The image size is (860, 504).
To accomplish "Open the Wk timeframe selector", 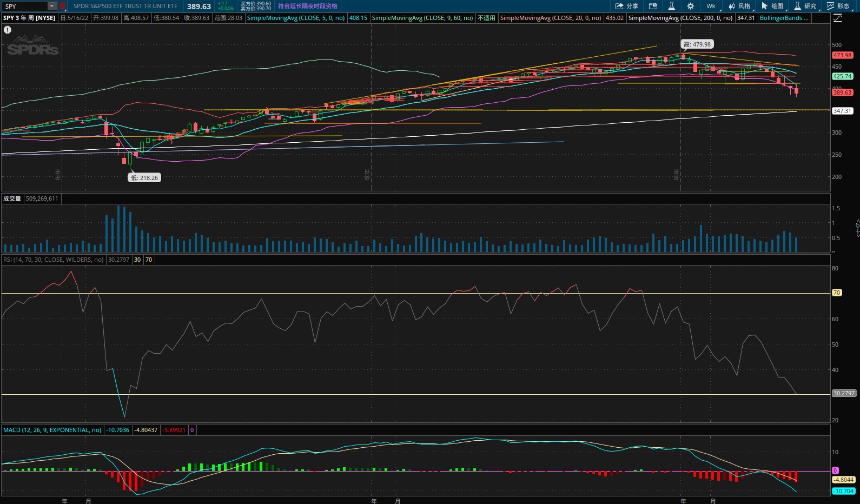I will [711, 6].
